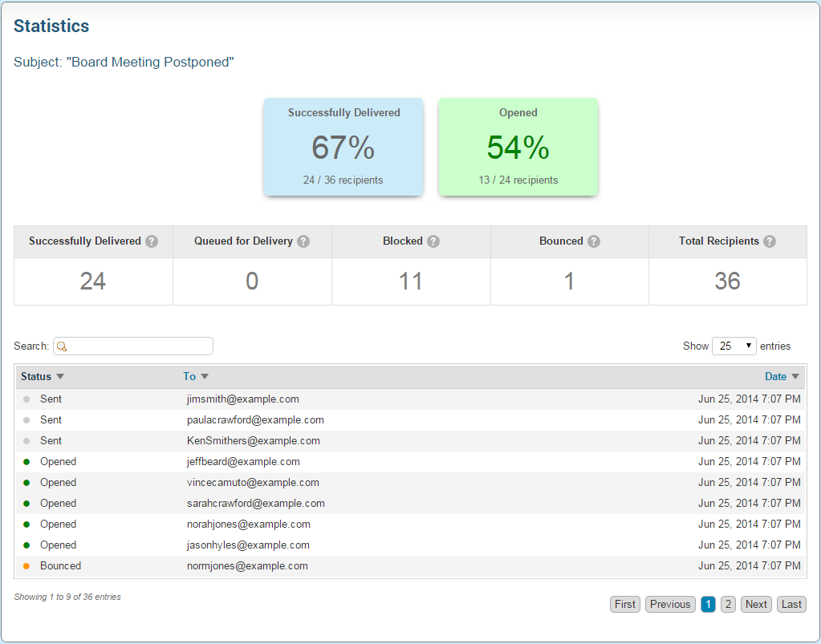Click the green Opened 54% card
The width and height of the screenshot is (821, 644).
click(518, 147)
